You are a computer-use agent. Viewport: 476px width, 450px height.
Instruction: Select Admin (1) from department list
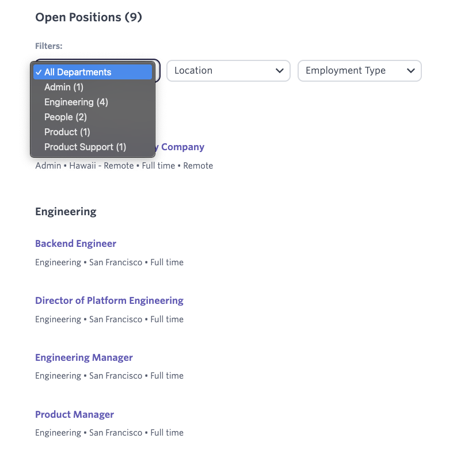pos(64,87)
